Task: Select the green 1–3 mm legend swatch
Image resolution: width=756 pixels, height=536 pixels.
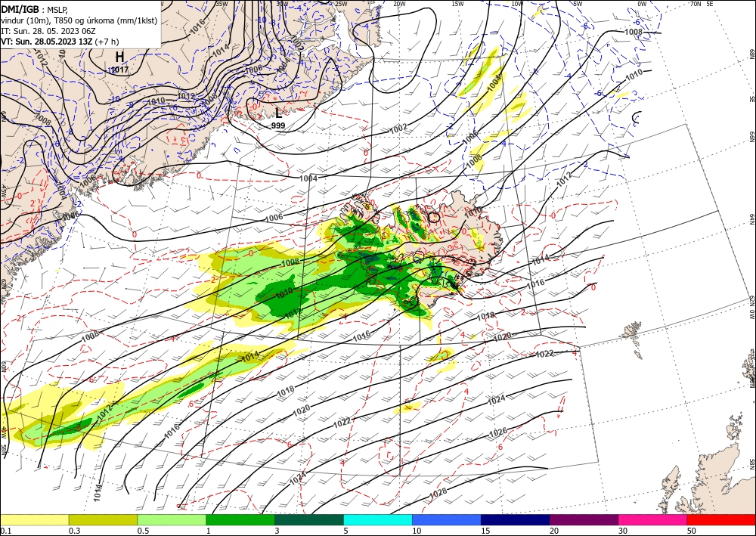Action: [x=240, y=519]
